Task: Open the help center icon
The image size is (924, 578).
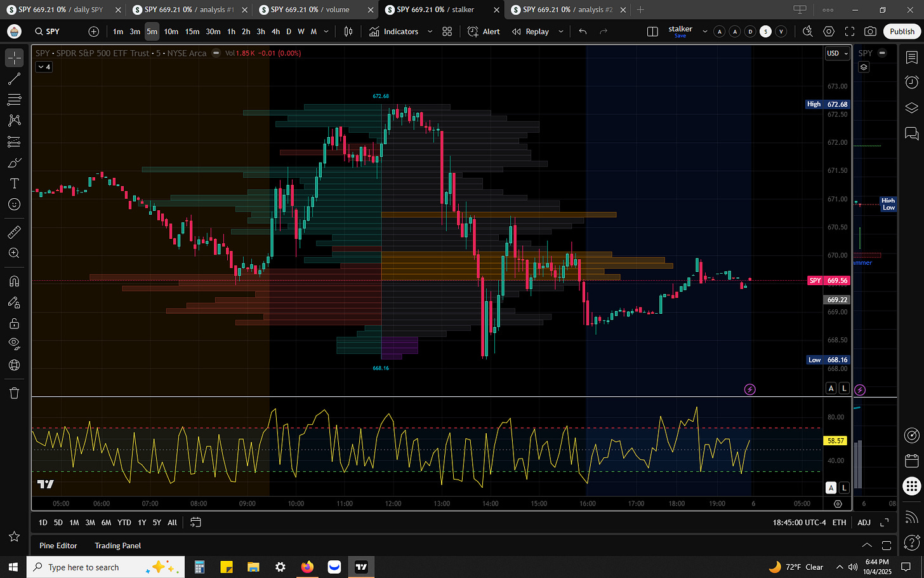Action: (x=912, y=542)
